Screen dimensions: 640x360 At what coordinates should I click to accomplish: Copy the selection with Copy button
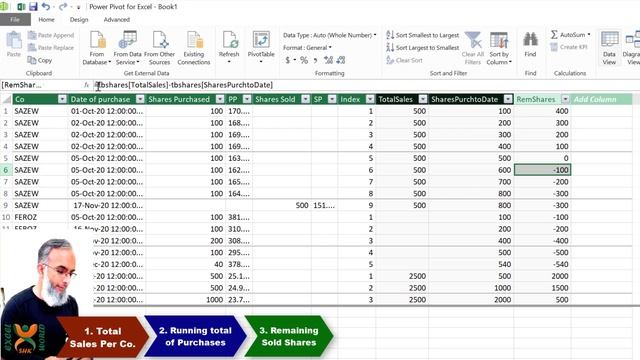click(x=40, y=60)
